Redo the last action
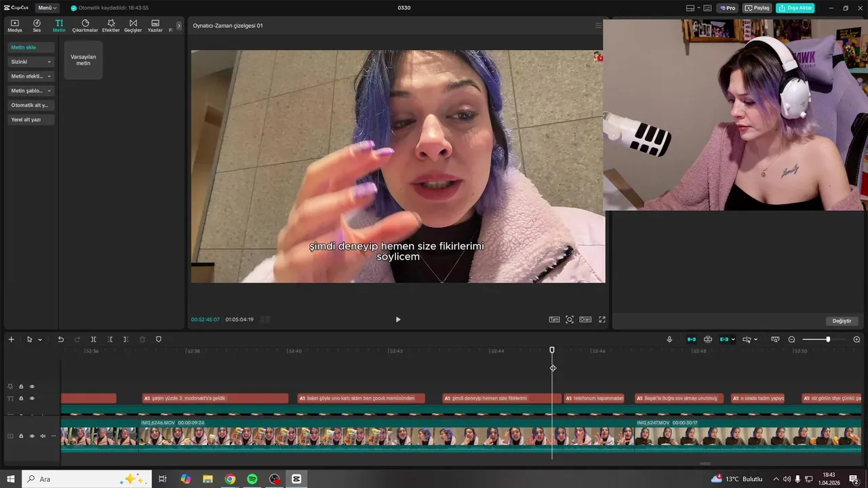The height and width of the screenshot is (488, 868). (x=77, y=340)
